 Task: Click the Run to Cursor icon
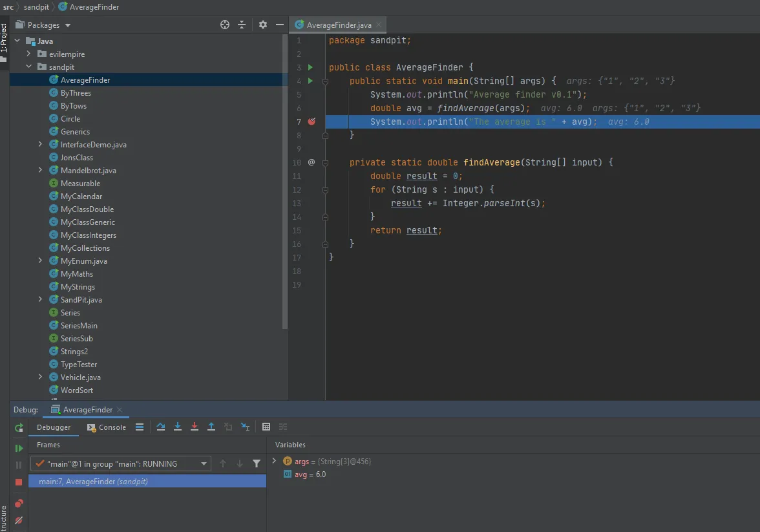tap(246, 427)
